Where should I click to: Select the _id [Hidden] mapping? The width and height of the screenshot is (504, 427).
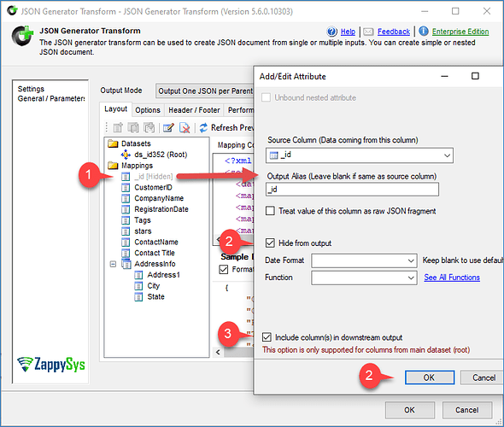click(x=153, y=177)
